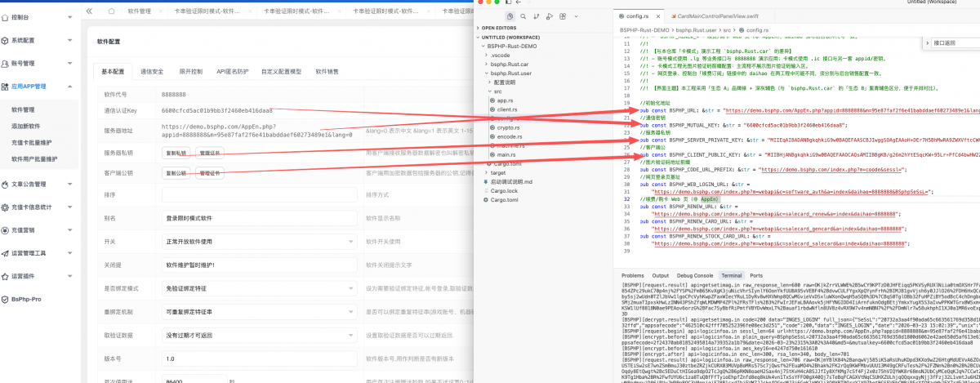Switch to Ports panel tab
980x383 pixels.
[x=756, y=276]
